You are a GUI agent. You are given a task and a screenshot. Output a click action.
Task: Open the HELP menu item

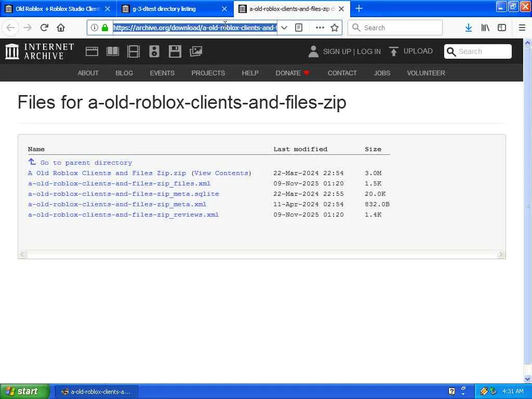click(x=250, y=73)
